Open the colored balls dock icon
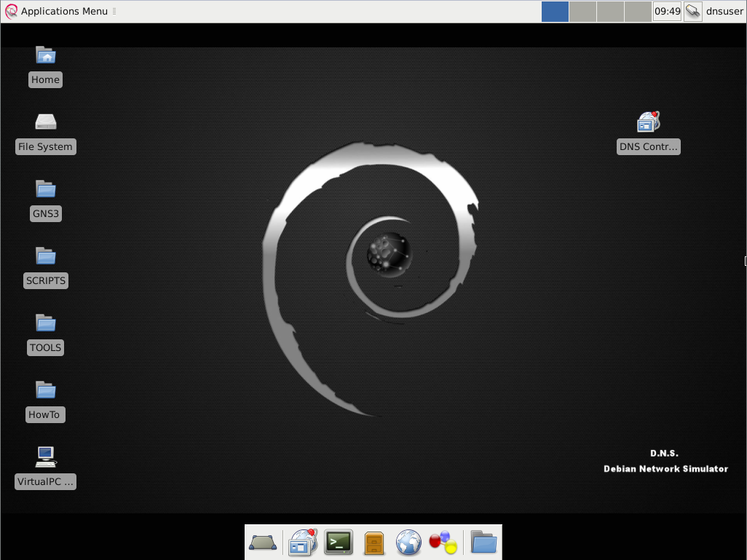The width and height of the screenshot is (747, 560). [x=443, y=543]
